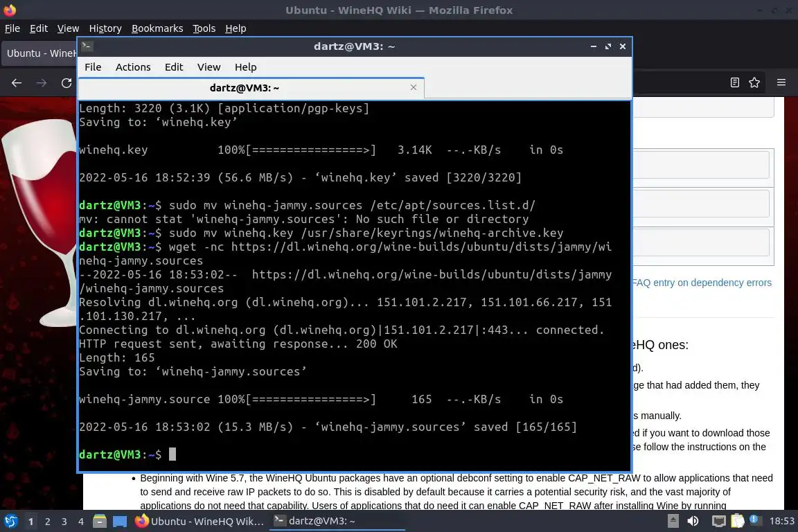Image resolution: width=798 pixels, height=532 pixels.
Task: Close the 'dartz@VM3: ~' terminal tab
Action: pos(414,87)
